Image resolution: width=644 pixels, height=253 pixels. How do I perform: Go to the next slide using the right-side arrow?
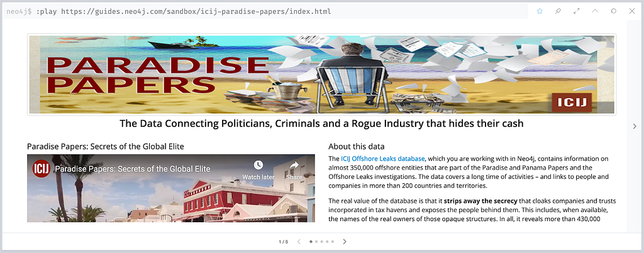pos(635,126)
